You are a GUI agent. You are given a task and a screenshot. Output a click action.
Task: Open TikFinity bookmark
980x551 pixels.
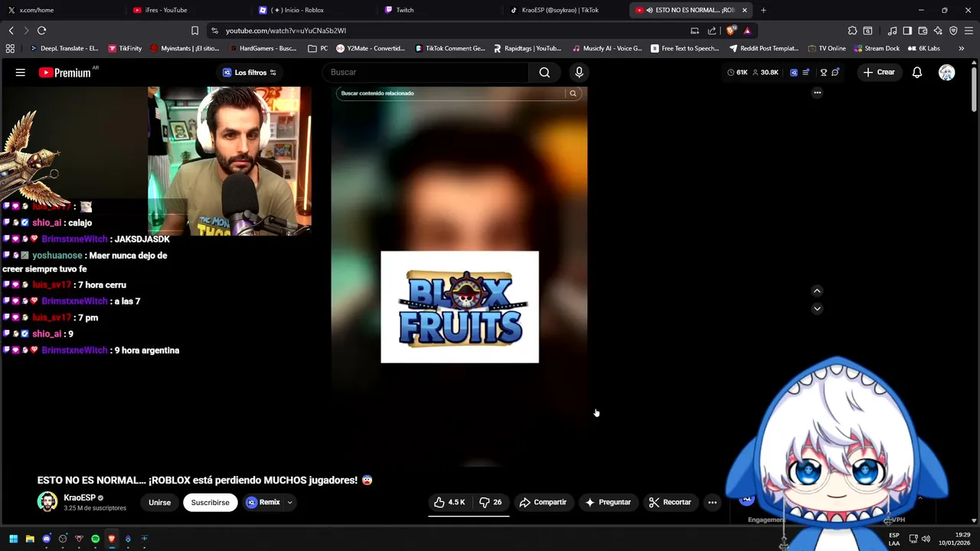tap(125, 48)
